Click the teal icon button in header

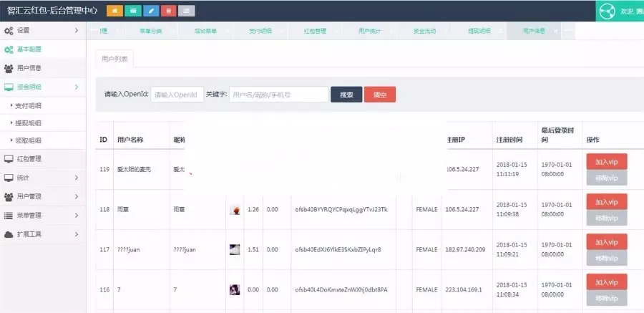click(x=132, y=11)
